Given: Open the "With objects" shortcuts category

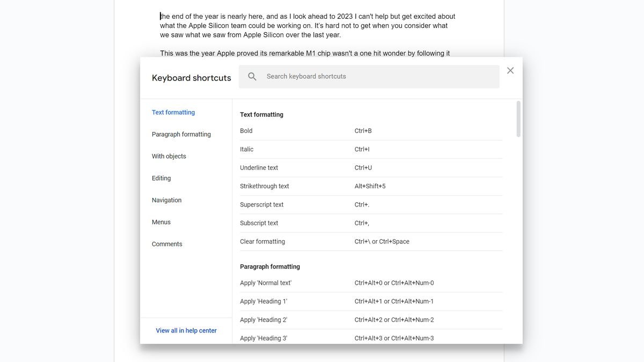Looking at the screenshot, I should tap(169, 156).
